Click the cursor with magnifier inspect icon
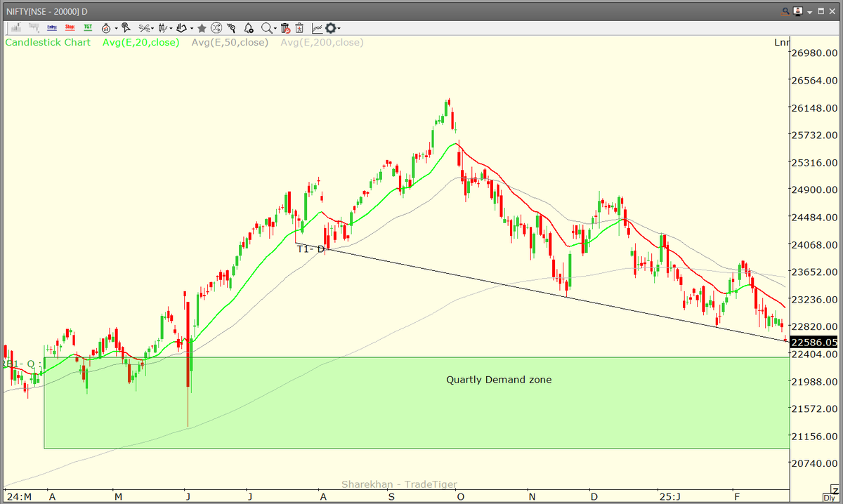843x504 pixels. pyautogui.click(x=231, y=28)
